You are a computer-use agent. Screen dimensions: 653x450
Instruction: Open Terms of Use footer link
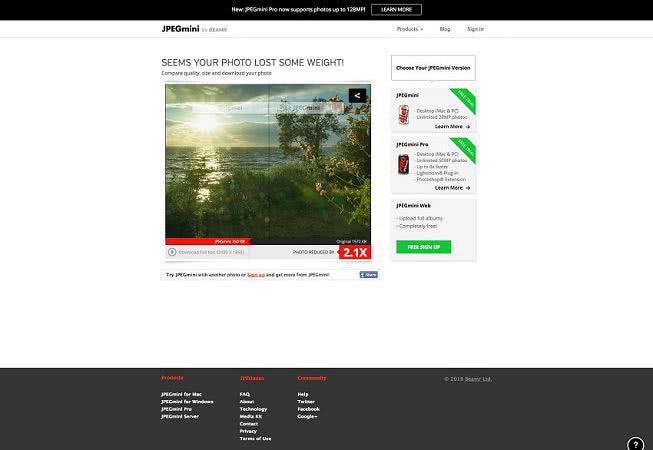tap(255, 438)
